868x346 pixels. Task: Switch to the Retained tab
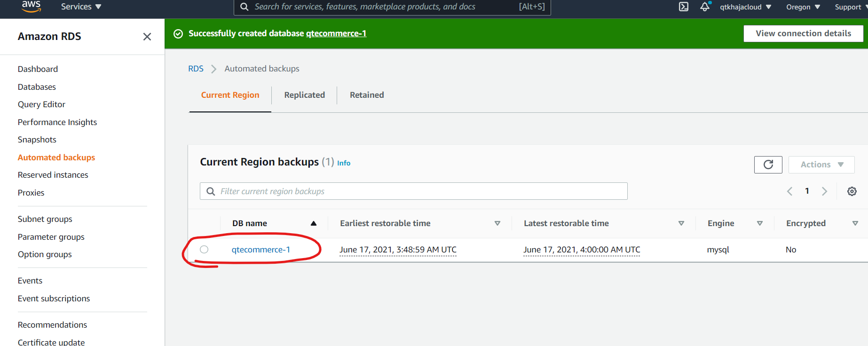coord(367,95)
